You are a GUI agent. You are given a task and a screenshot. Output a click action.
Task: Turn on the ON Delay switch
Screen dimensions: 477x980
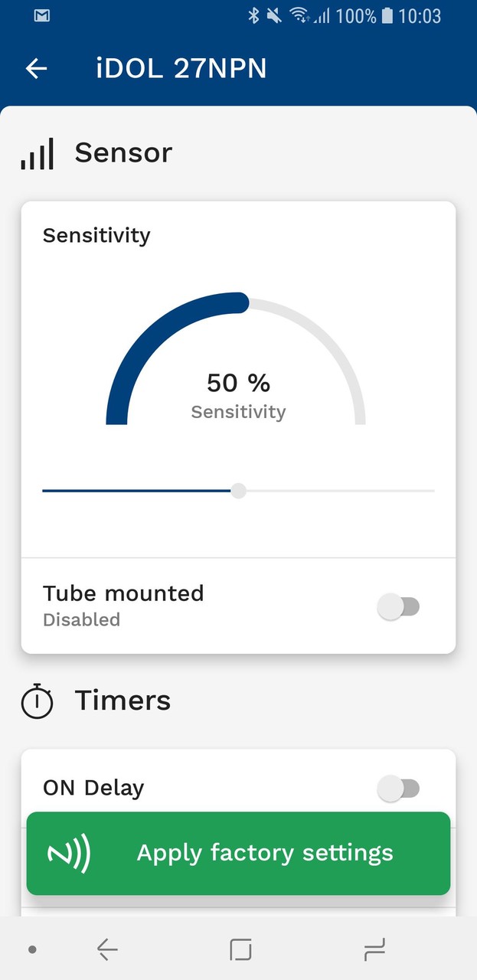point(399,787)
